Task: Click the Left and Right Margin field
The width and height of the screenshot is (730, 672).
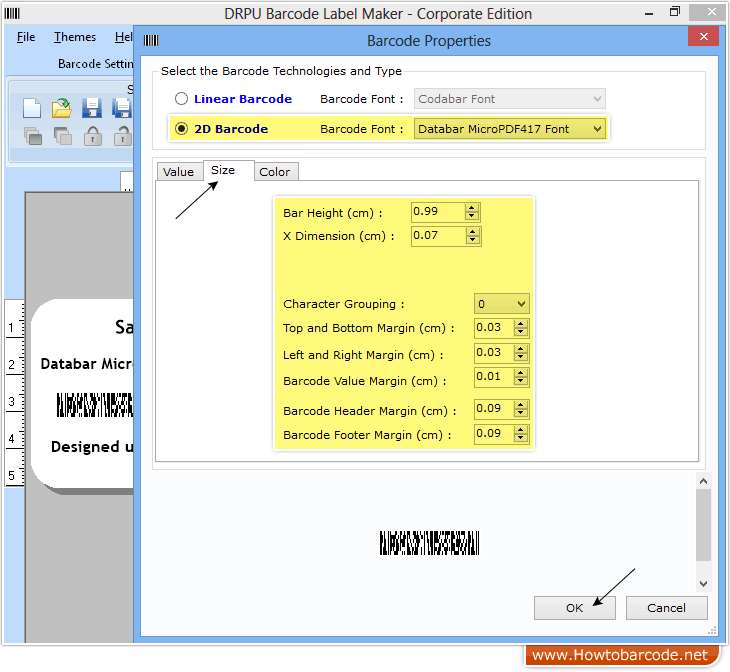Action: [x=494, y=353]
